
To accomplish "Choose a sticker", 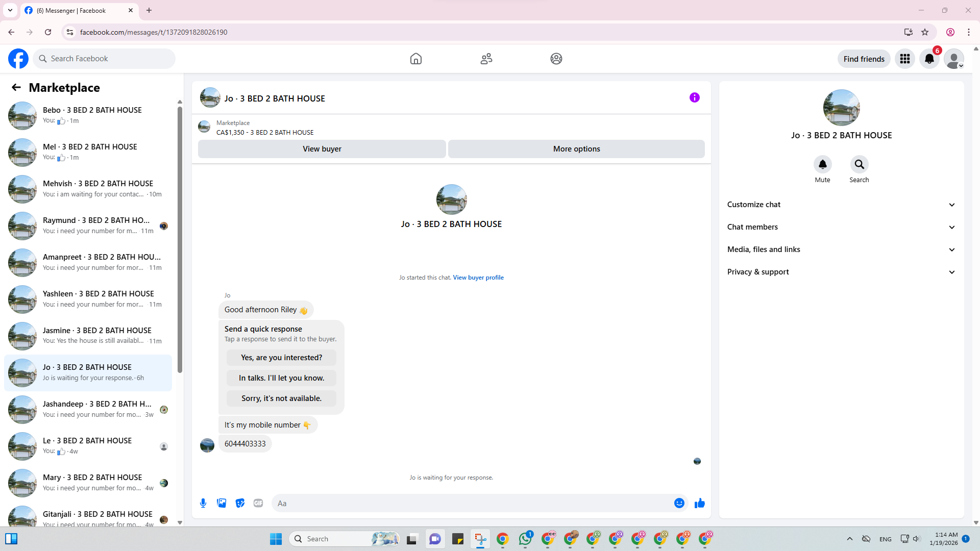I will 240,503.
